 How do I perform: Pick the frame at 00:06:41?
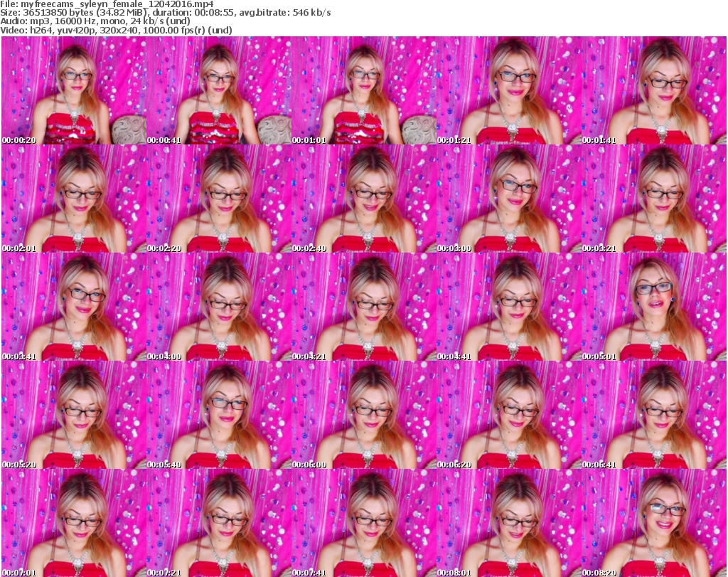click(654, 415)
